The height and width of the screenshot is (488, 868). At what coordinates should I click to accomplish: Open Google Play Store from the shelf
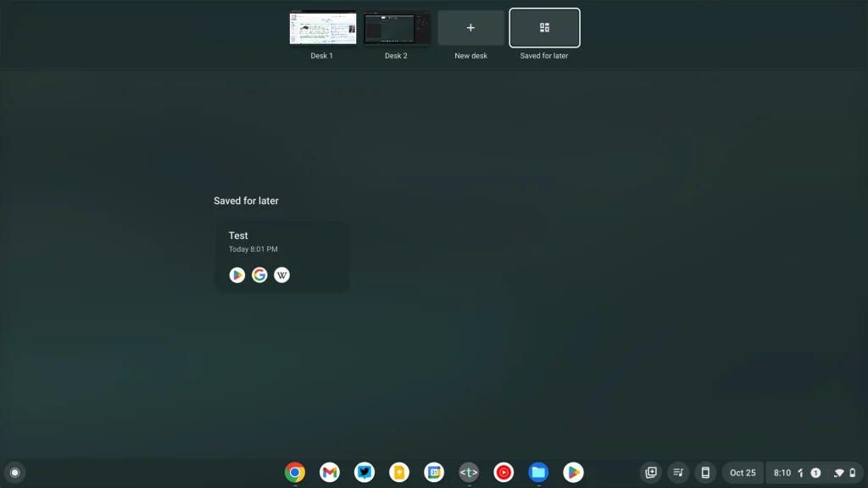tap(572, 472)
